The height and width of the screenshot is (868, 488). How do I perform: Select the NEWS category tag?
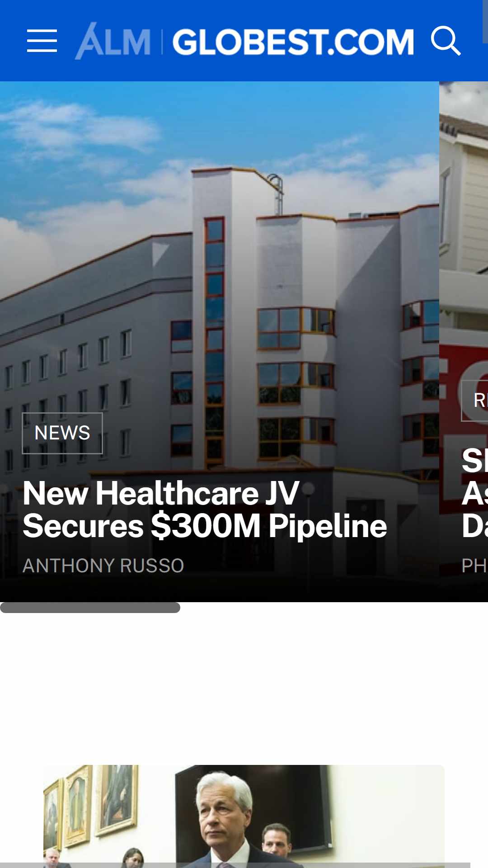click(62, 433)
